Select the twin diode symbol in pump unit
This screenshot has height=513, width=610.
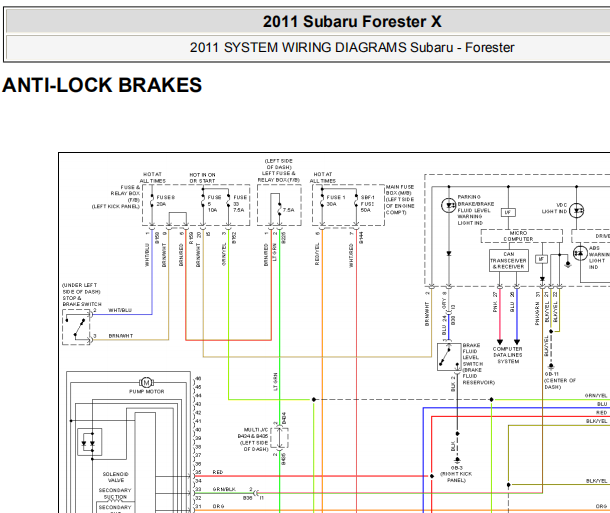pyautogui.click(x=89, y=442)
